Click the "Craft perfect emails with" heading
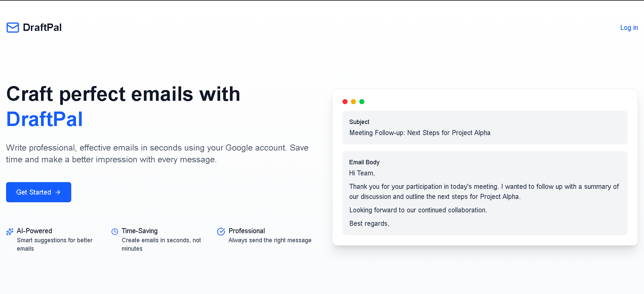Image resolution: width=644 pixels, height=294 pixels. tap(123, 94)
